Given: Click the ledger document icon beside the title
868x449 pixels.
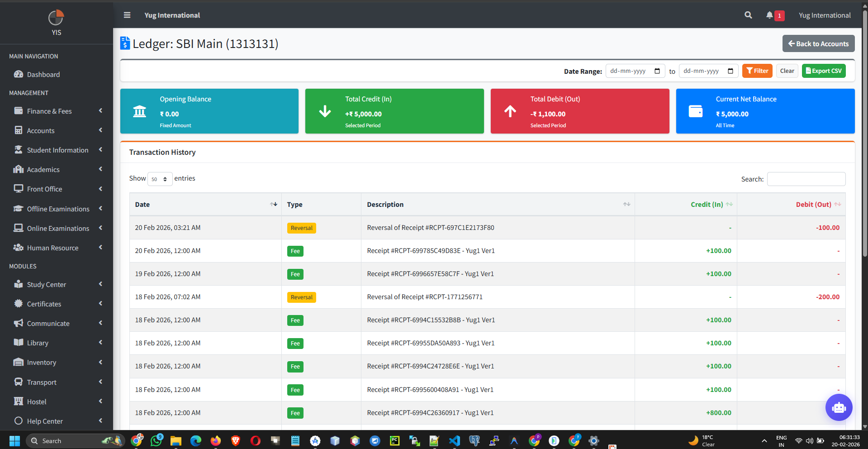Looking at the screenshot, I should point(125,43).
